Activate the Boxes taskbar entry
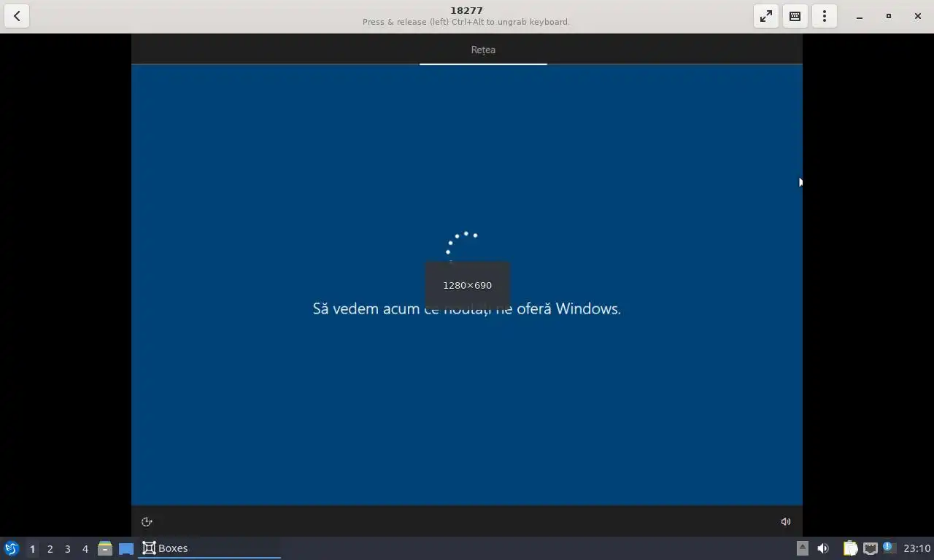934x560 pixels. pos(209,548)
